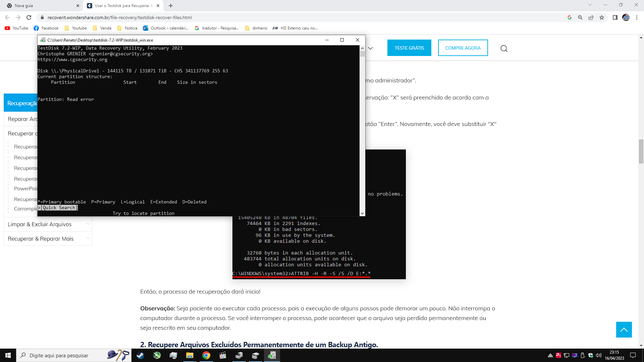
Task: View site security lock info
Action: point(42,17)
